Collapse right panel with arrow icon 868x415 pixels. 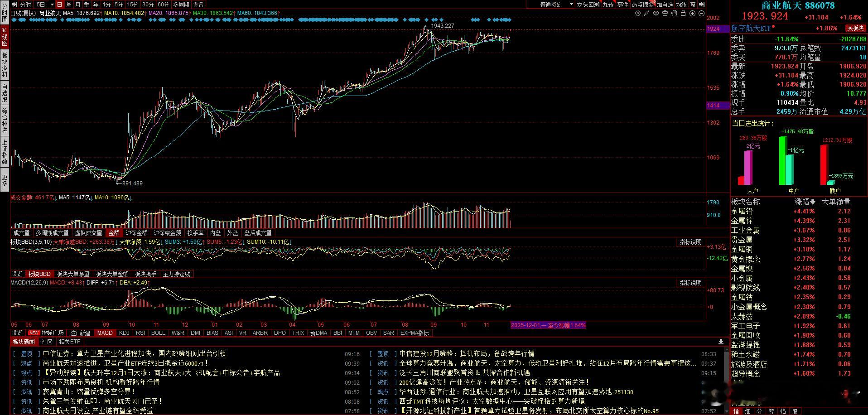click(702, 5)
